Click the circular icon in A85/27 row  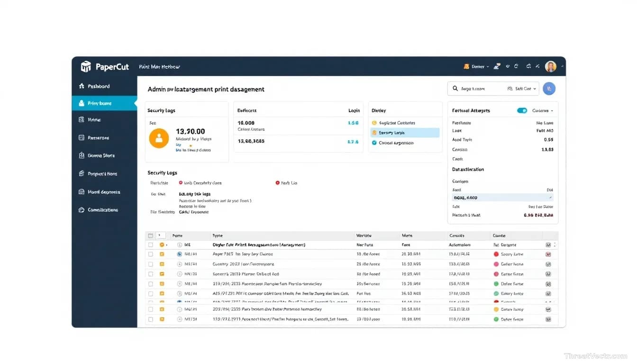pos(179,294)
